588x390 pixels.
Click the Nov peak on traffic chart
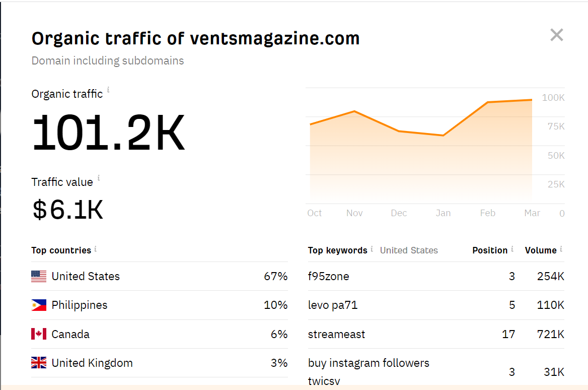tap(354, 111)
